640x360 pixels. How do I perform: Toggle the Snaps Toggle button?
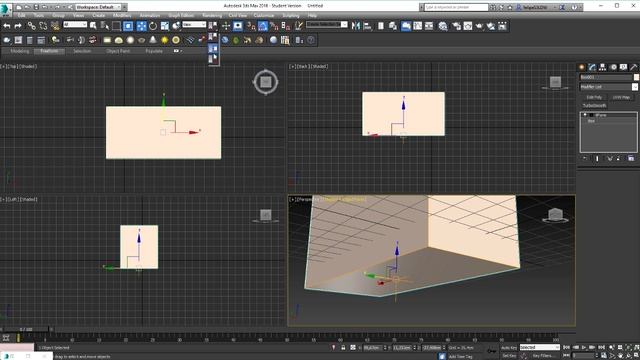251,26
